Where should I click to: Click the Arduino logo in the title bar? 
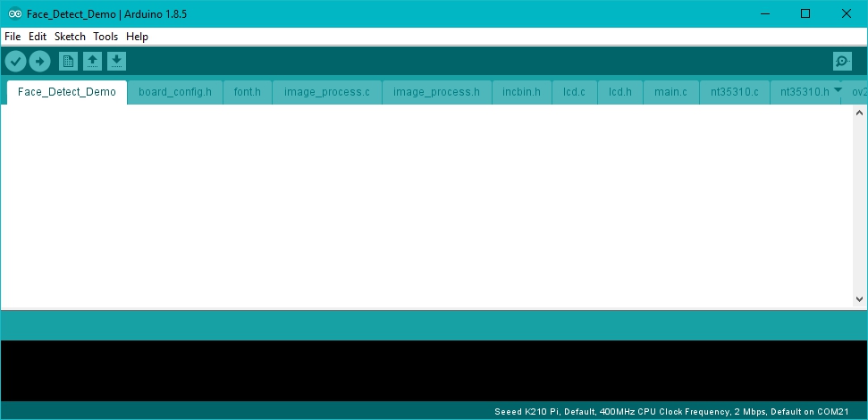pos(15,13)
